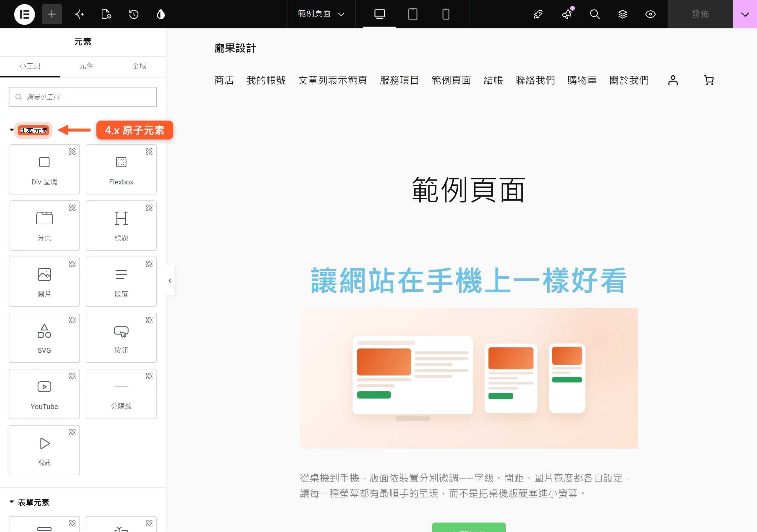Click the 發佈 publish button
757x532 pixels.
pos(700,14)
